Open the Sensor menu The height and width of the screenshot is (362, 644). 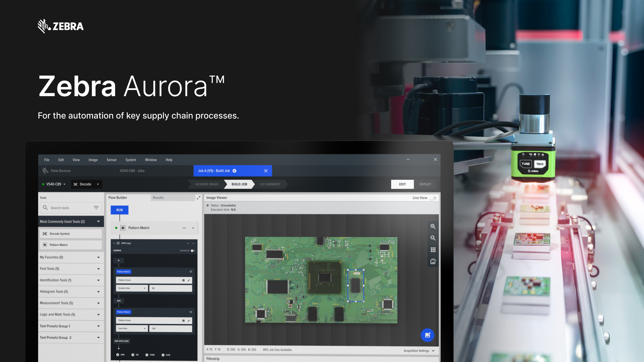coord(112,160)
